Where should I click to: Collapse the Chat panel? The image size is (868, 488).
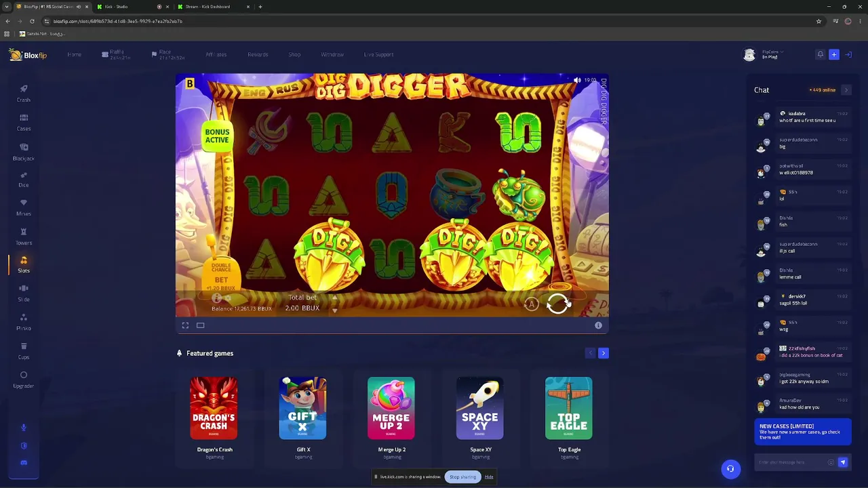[x=846, y=90]
